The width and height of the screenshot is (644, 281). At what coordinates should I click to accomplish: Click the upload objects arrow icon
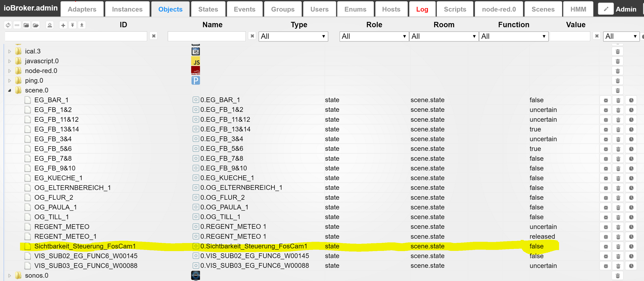[73, 25]
